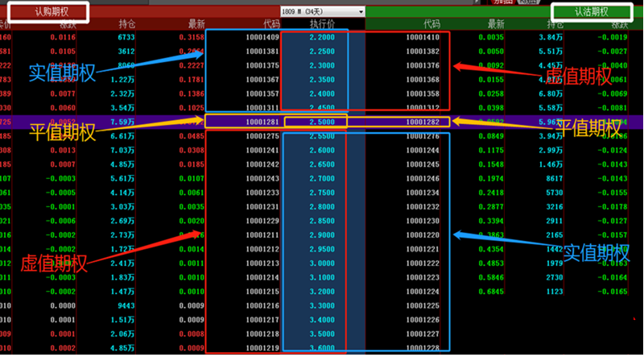Click strike price 2.2000

click(323, 37)
